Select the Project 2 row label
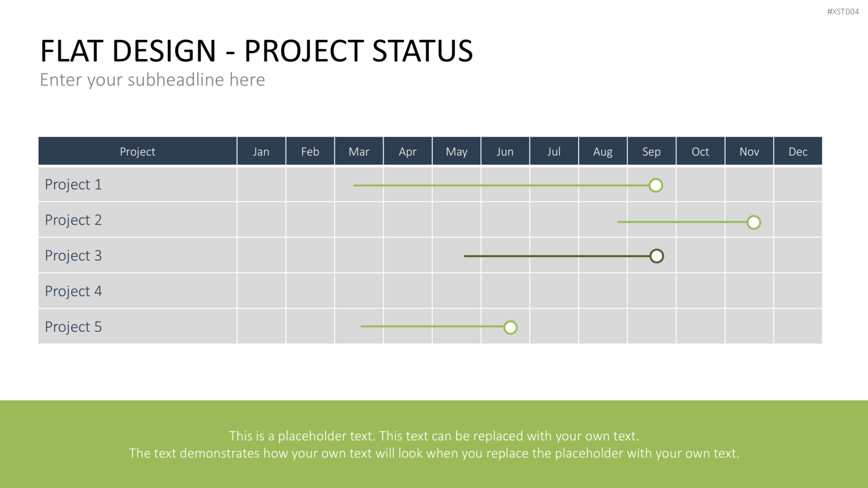The width and height of the screenshot is (868, 488). point(73,220)
